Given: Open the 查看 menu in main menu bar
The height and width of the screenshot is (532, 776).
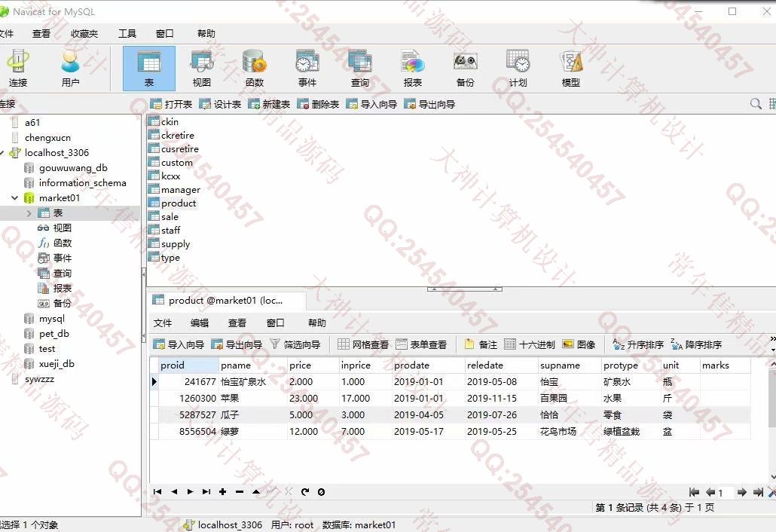Looking at the screenshot, I should (x=41, y=34).
